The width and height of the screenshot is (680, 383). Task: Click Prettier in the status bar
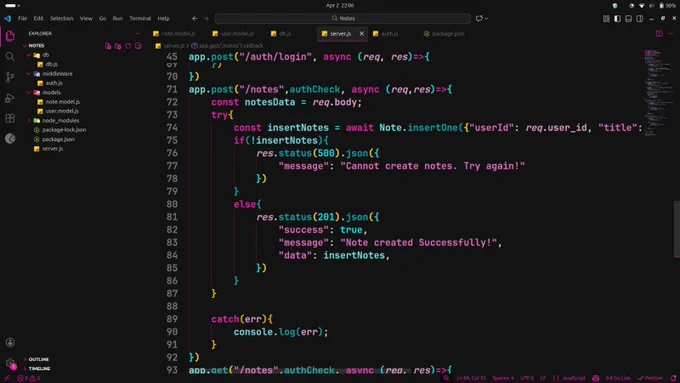[650, 378]
